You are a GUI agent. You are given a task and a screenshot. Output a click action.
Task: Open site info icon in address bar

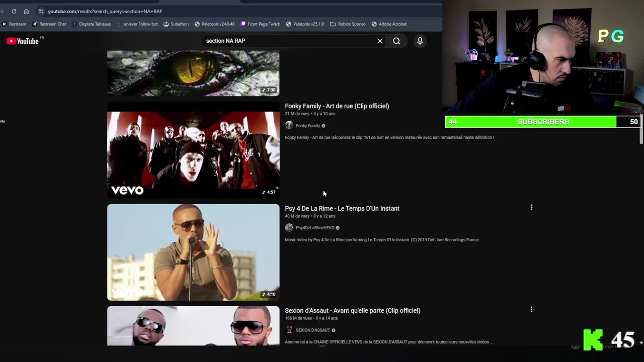tap(41, 11)
